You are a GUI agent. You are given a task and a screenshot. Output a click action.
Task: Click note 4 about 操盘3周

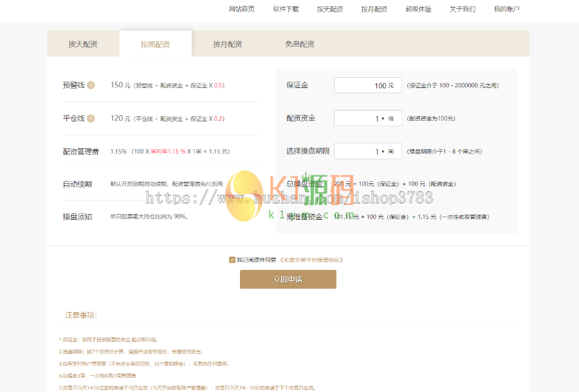pyautogui.click(x=98, y=376)
